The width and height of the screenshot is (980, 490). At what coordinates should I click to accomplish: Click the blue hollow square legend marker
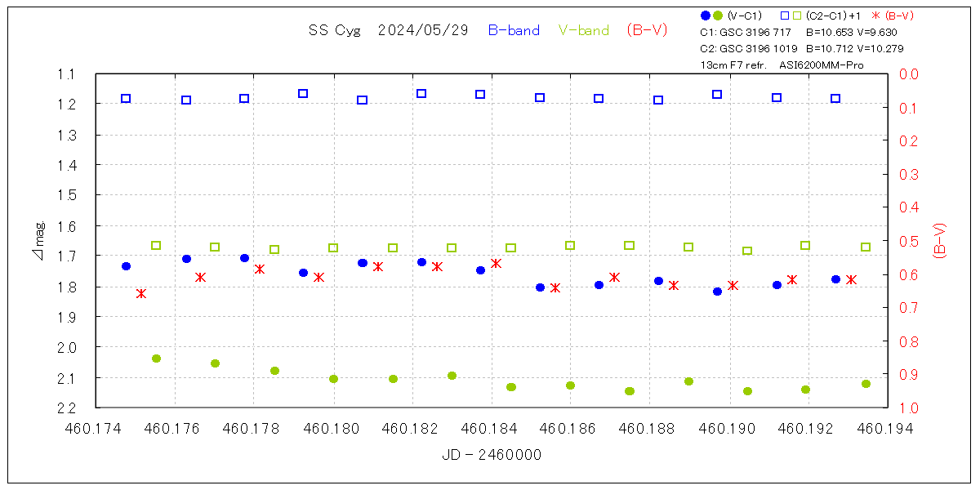[784, 16]
